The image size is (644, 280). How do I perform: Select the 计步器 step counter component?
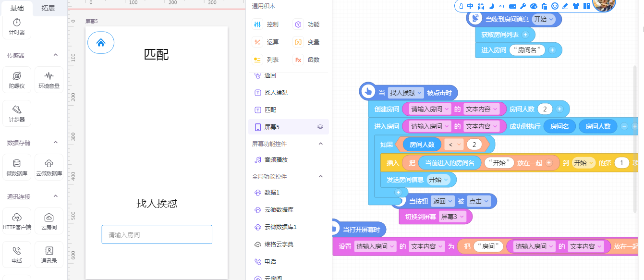point(17,114)
